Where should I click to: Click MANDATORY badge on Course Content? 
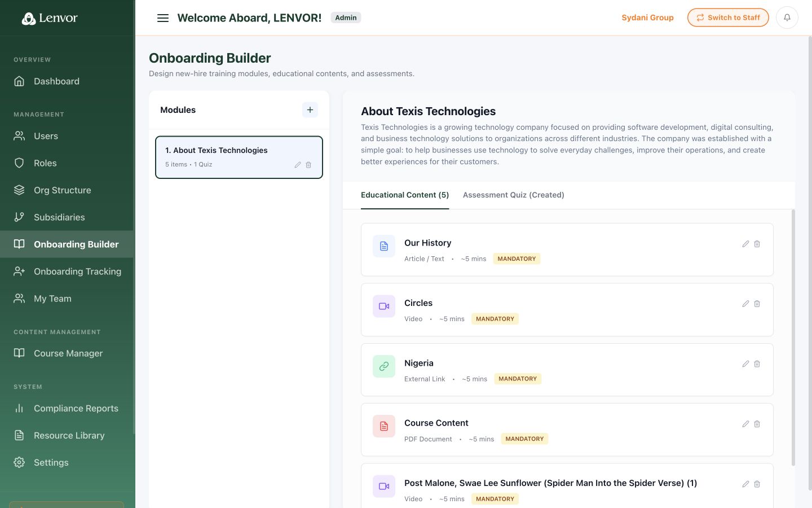click(524, 439)
